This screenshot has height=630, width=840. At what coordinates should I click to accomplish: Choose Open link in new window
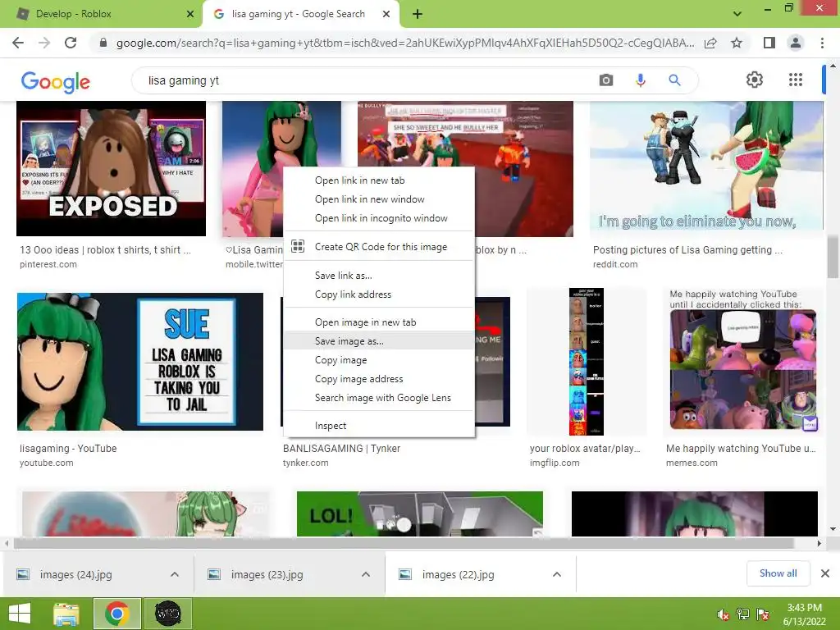pyautogui.click(x=379, y=199)
